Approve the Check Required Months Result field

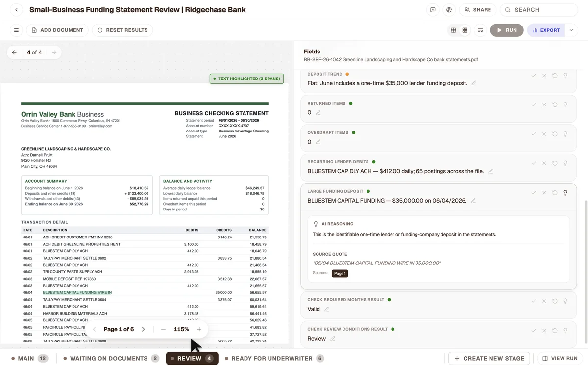[x=534, y=301]
